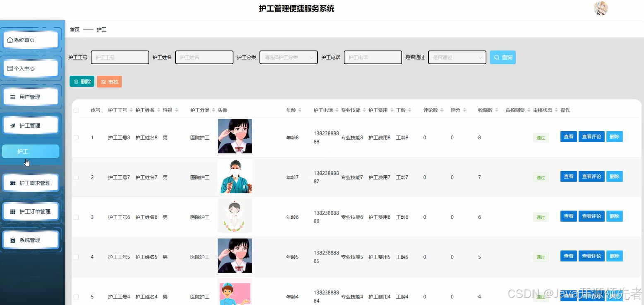Click the 护工电话 search input field
The image size is (644, 305).
(373, 58)
